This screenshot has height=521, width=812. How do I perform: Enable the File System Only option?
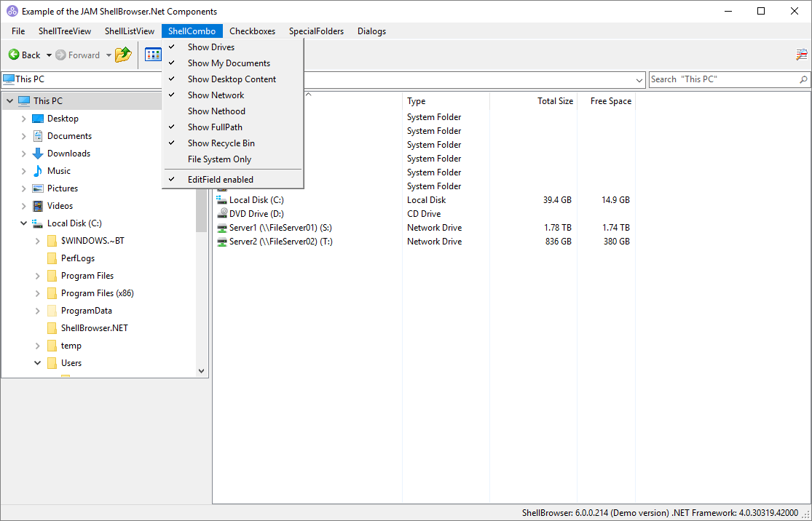tap(219, 159)
